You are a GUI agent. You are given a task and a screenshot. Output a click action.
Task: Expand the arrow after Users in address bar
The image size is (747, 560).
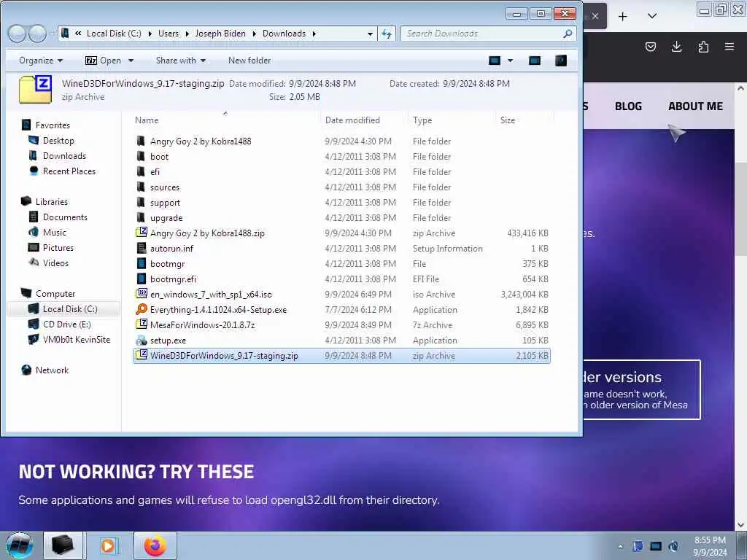[x=187, y=34]
